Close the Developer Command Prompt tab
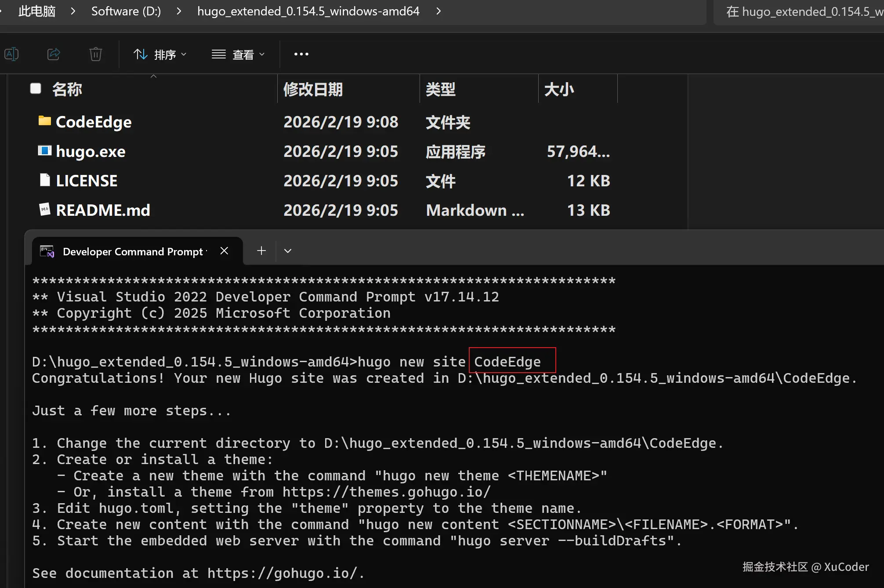Viewport: 884px width, 588px height. point(224,251)
